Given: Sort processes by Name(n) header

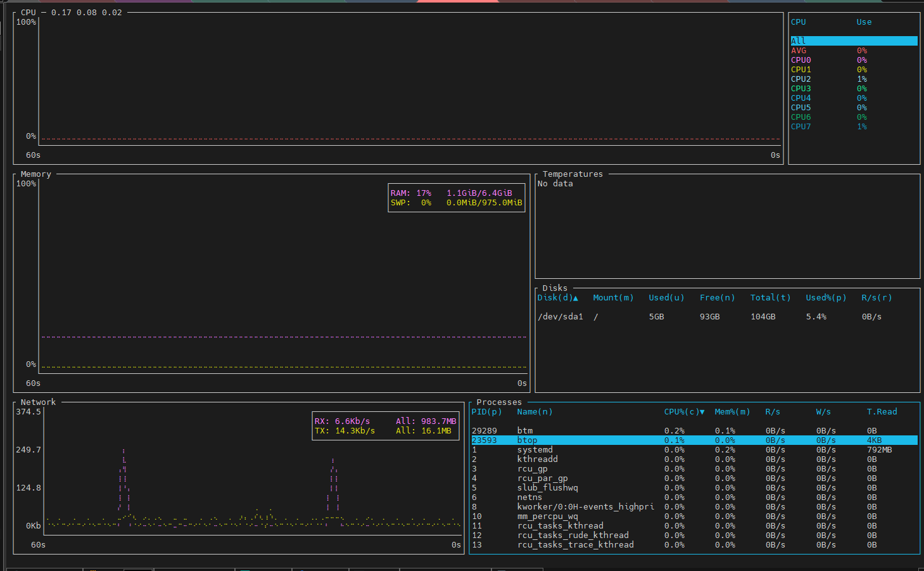Looking at the screenshot, I should [535, 411].
